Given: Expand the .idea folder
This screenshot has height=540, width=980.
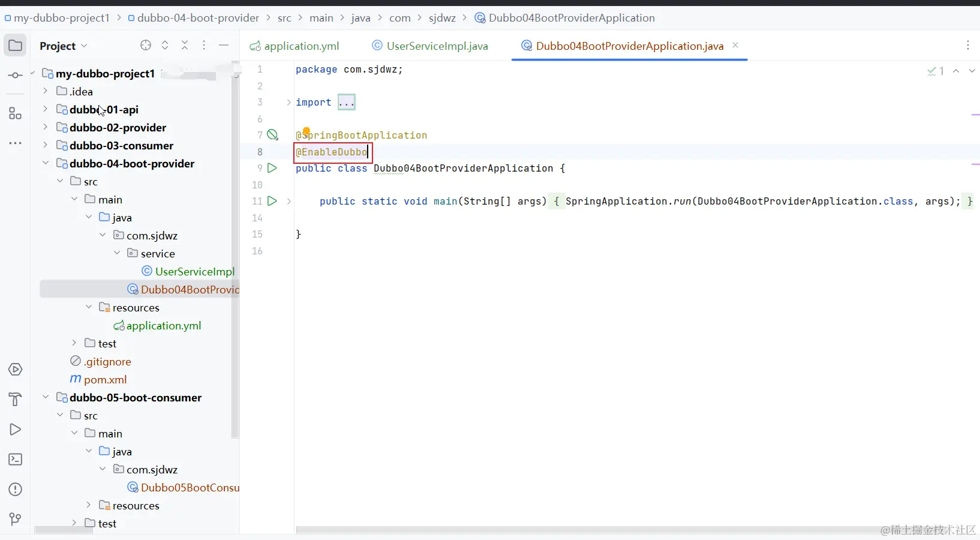Looking at the screenshot, I should pos(46,91).
